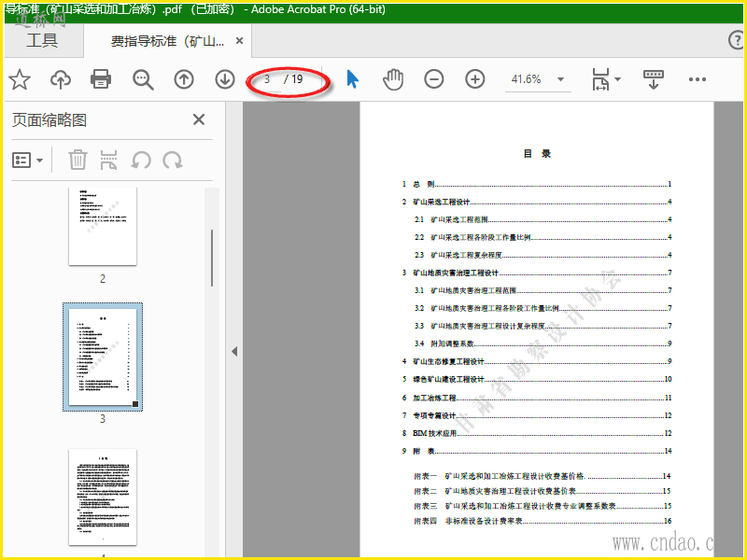
Task: Rotate pages counterclockwise icon
Action: coord(141,160)
